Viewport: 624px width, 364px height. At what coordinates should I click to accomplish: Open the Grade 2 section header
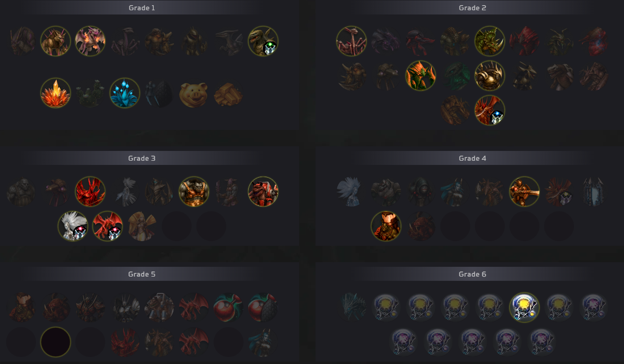point(473,8)
